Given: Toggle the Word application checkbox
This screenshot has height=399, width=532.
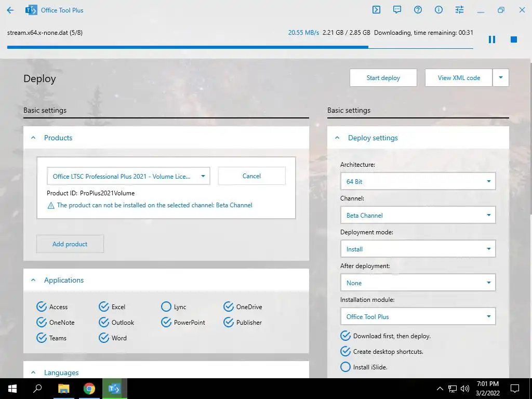Looking at the screenshot, I should (x=104, y=338).
